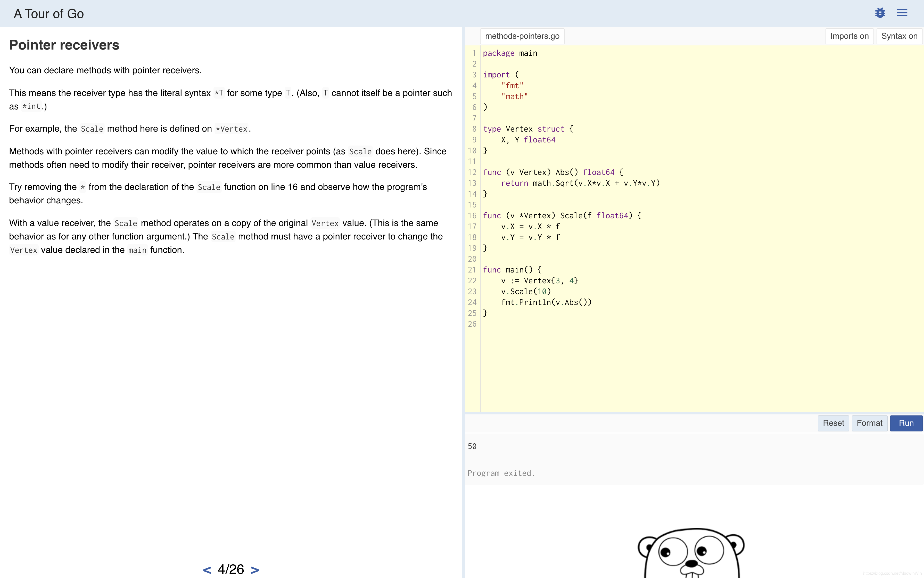Click the gopher mascot image

691,553
